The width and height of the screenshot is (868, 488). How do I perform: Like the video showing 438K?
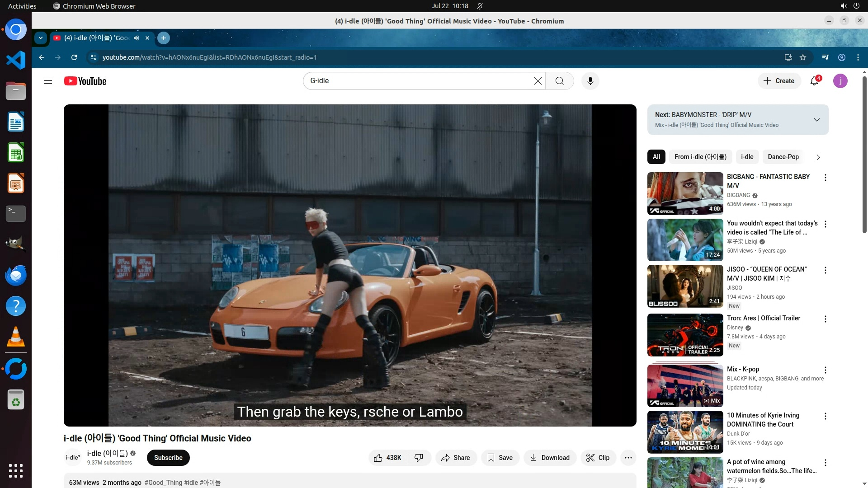(x=387, y=458)
